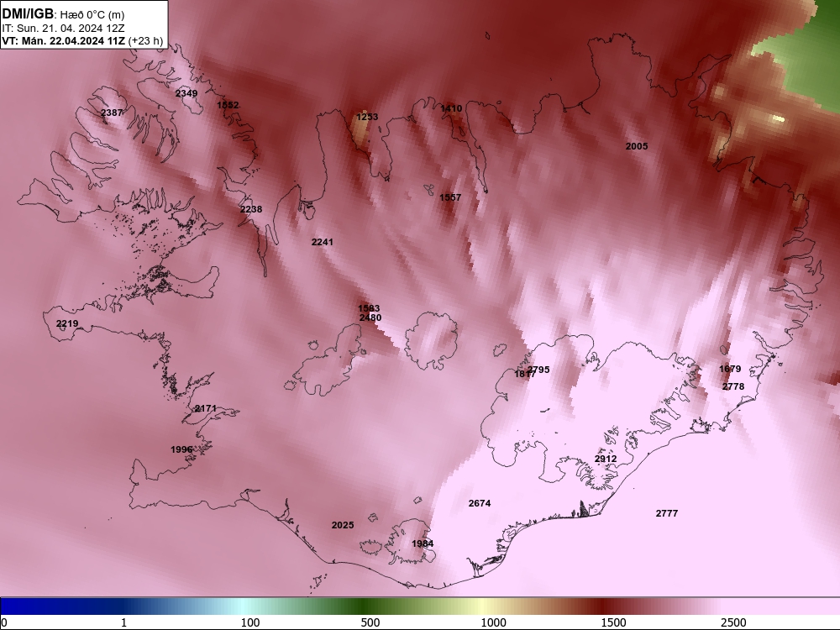Click the 1984 value label
Screen dimensions: 840x630
click(423, 543)
